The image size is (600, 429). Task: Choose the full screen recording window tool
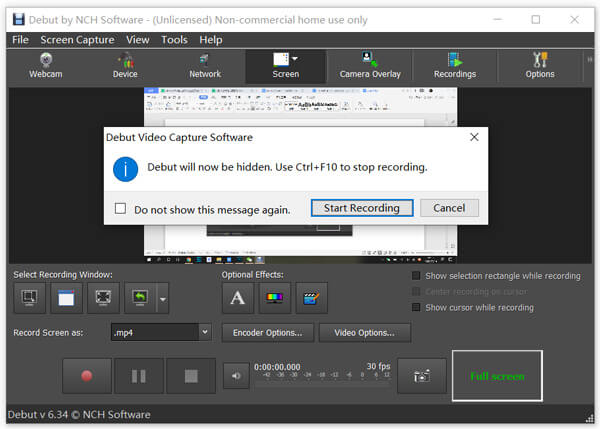(103, 298)
